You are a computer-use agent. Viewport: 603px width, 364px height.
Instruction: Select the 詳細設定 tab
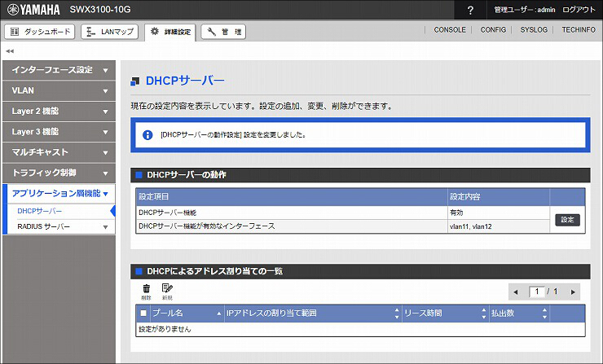tap(170, 32)
